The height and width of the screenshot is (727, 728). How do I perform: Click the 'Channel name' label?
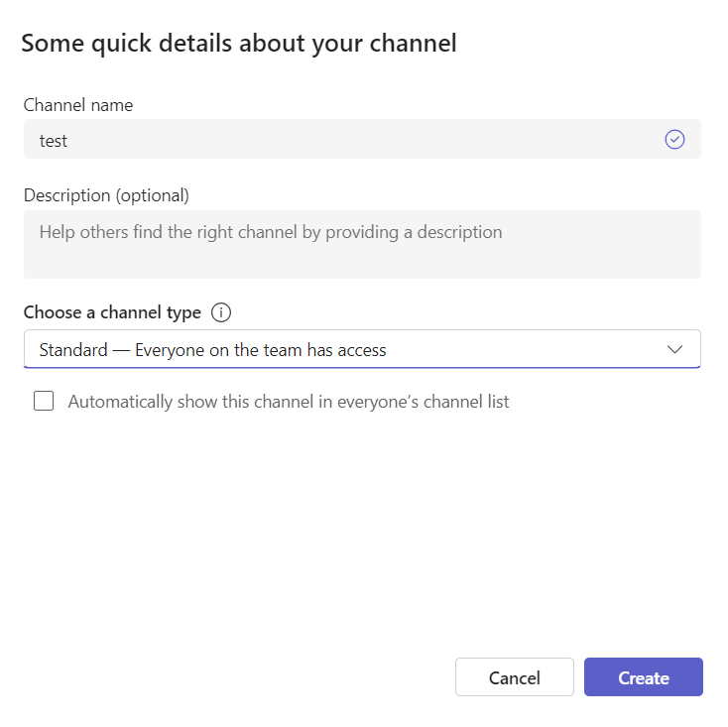tap(78, 105)
